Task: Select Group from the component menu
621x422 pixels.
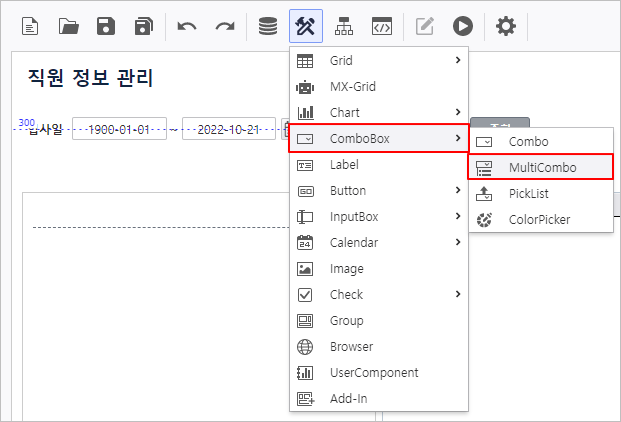Action: 379,321
